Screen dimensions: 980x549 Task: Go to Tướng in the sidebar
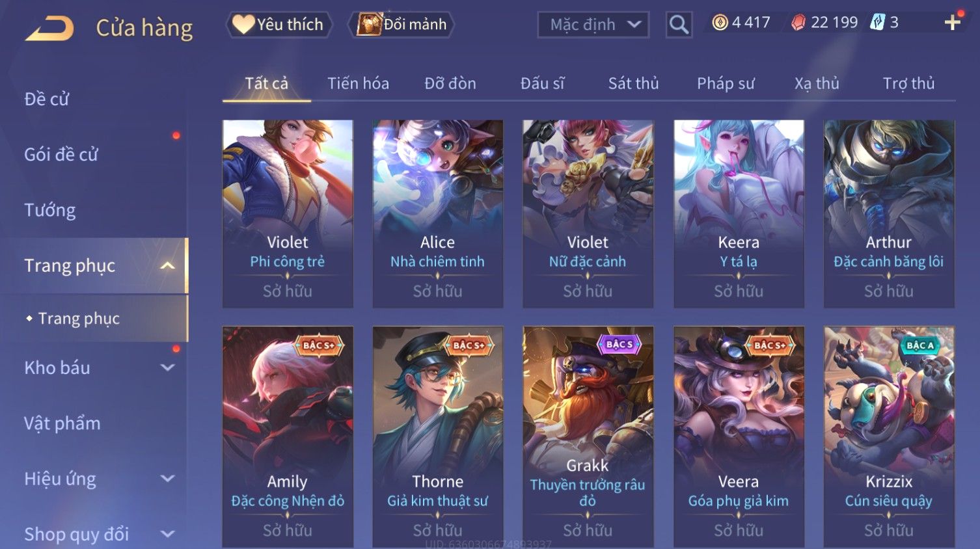pyautogui.click(x=50, y=210)
